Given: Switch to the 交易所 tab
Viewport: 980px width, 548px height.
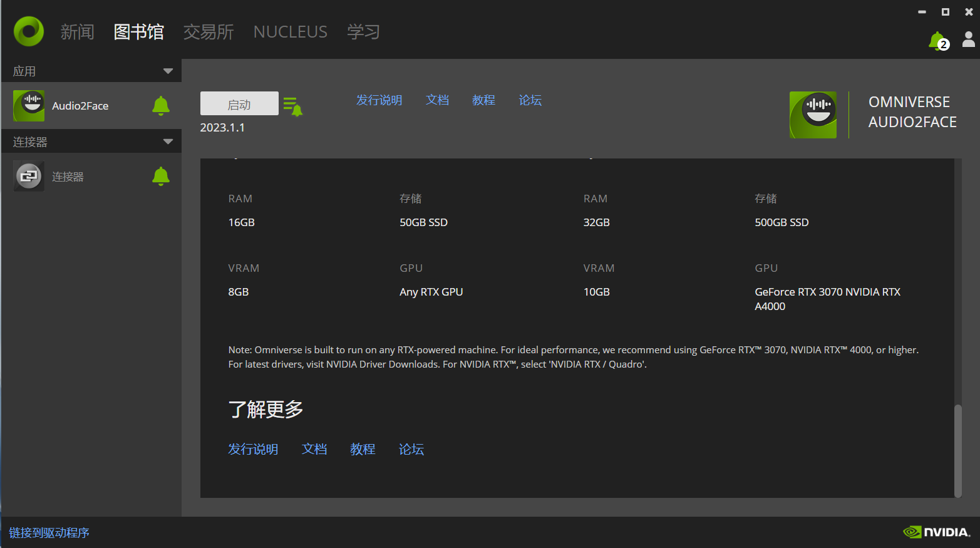Looking at the screenshot, I should pyautogui.click(x=209, y=32).
